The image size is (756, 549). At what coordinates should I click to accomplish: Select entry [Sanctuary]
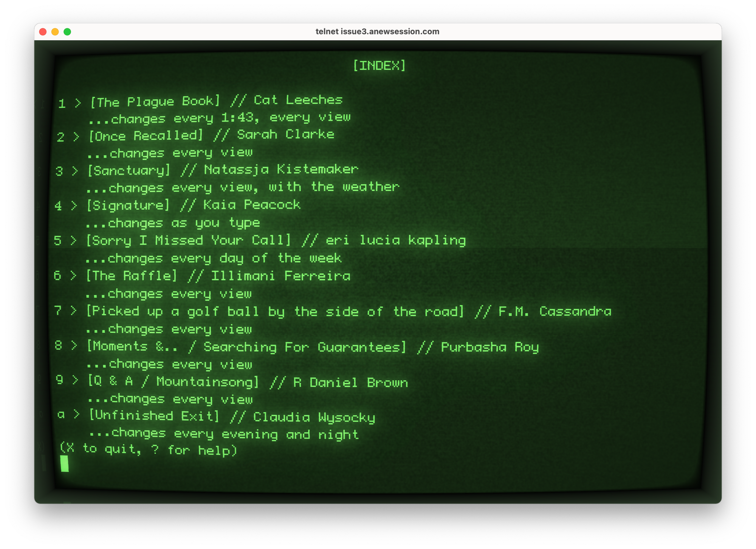coord(129,170)
